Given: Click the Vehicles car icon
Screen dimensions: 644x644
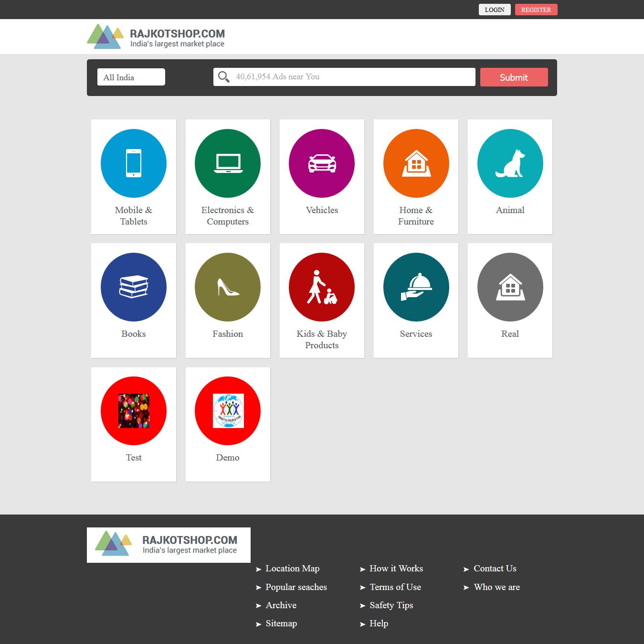Looking at the screenshot, I should pos(322,163).
